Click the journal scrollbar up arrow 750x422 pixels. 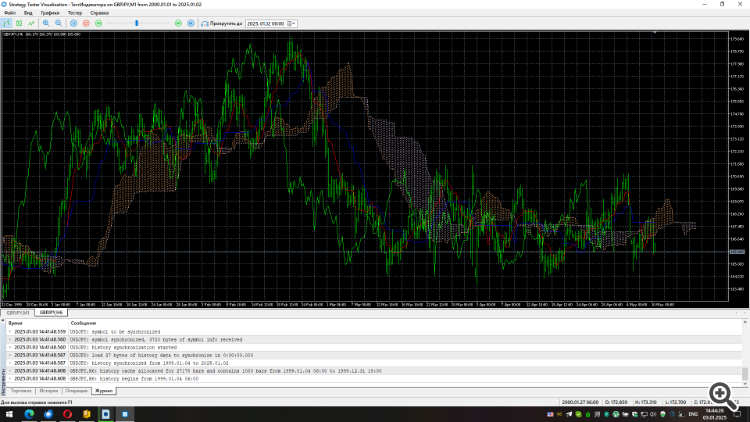(745, 323)
